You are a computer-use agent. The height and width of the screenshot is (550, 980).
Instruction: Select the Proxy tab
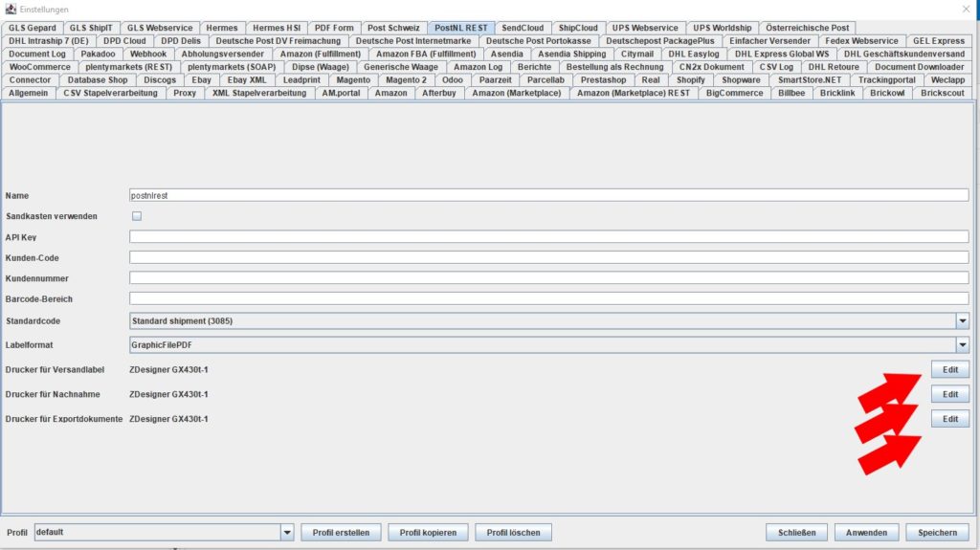click(185, 93)
